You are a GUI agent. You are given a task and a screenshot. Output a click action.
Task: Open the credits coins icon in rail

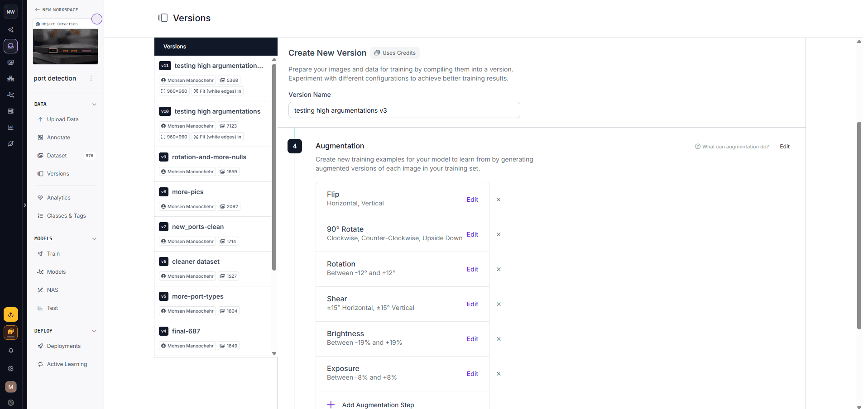click(x=11, y=333)
